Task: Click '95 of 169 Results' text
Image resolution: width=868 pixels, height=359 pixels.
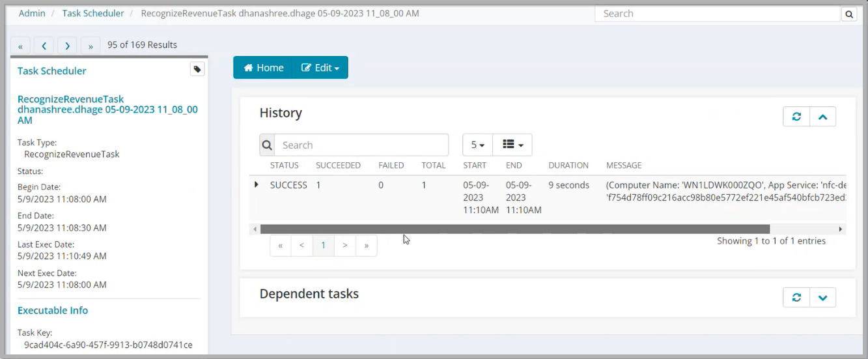Action: [142, 45]
